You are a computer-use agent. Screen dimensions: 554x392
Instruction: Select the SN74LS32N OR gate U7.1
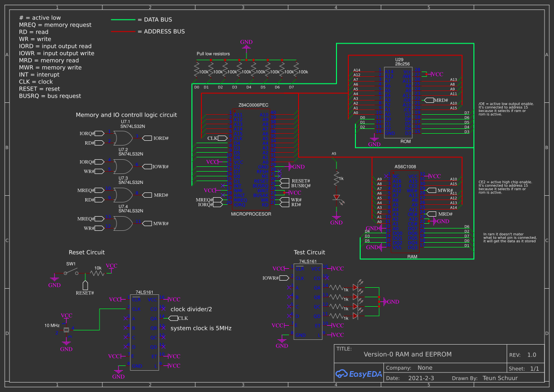point(122,138)
